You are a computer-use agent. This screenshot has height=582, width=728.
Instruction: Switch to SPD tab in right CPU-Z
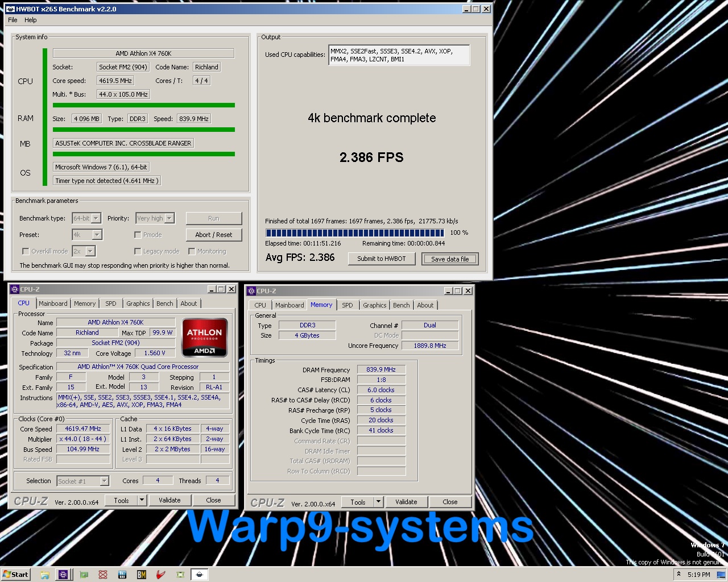[x=348, y=305]
